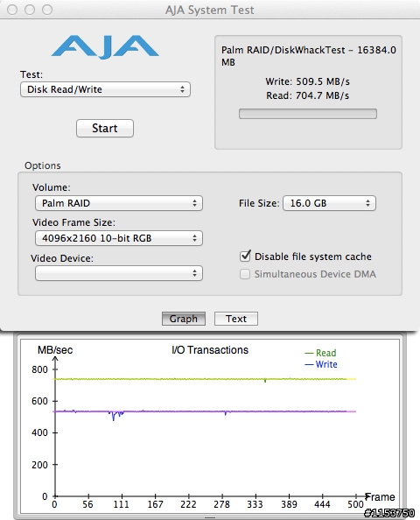
Task: Click the 500 frame tick label
Action: (356, 505)
